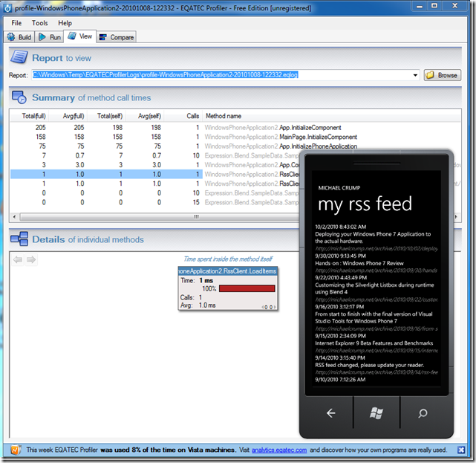Select the MainPage.InitializeComponent method row
The width and height of the screenshot is (476, 463).
235,137
